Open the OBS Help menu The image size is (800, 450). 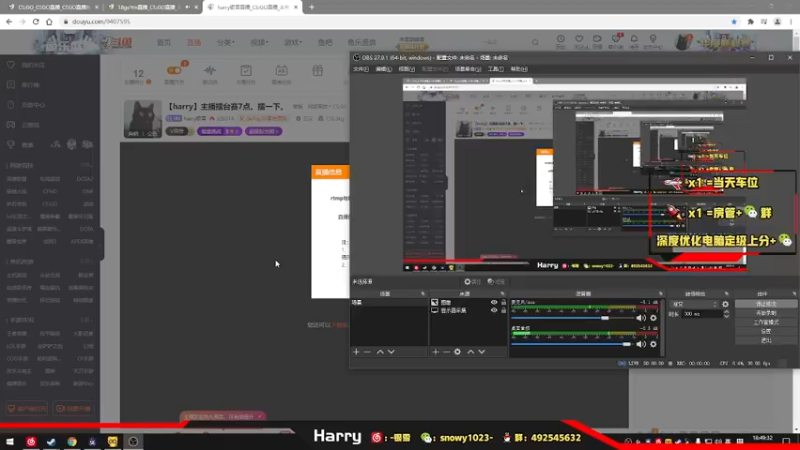click(519, 69)
